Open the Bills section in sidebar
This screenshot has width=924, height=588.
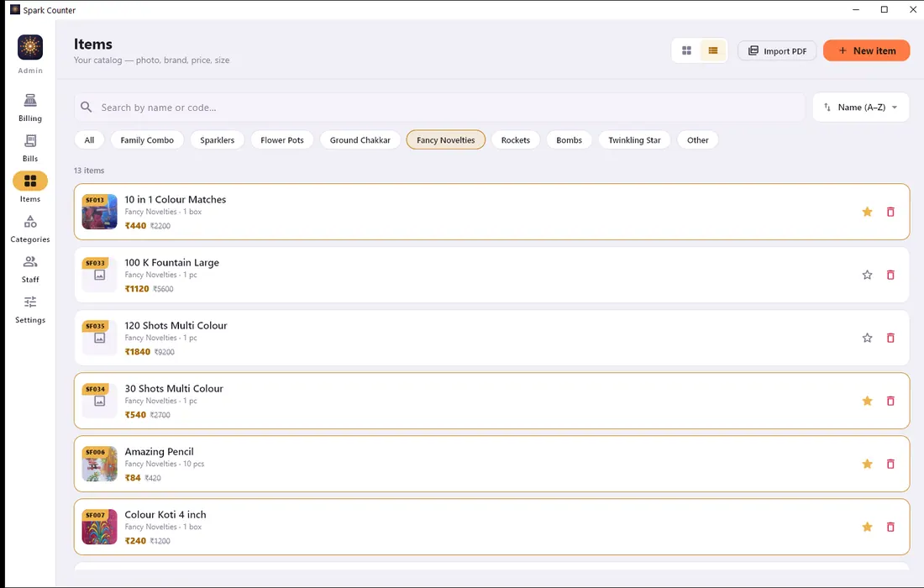click(x=30, y=149)
